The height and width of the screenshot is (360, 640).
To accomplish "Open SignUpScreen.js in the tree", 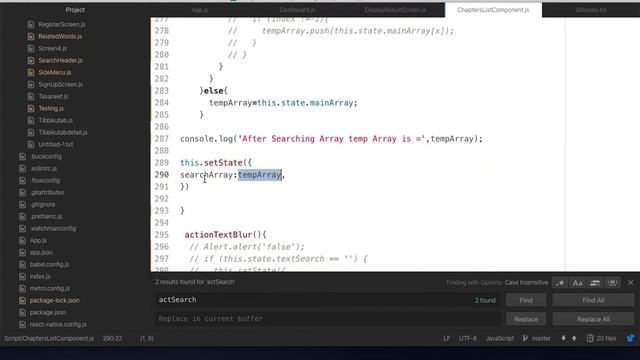I will pos(60,84).
